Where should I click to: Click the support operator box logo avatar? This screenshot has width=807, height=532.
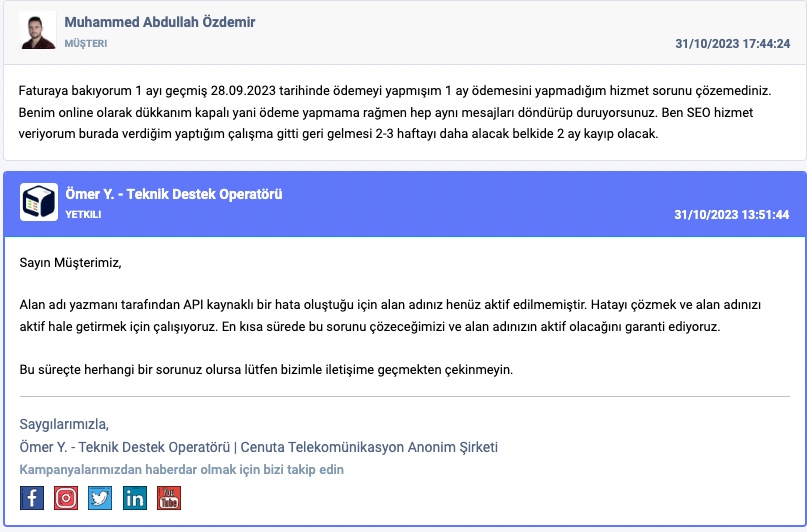[x=39, y=202]
